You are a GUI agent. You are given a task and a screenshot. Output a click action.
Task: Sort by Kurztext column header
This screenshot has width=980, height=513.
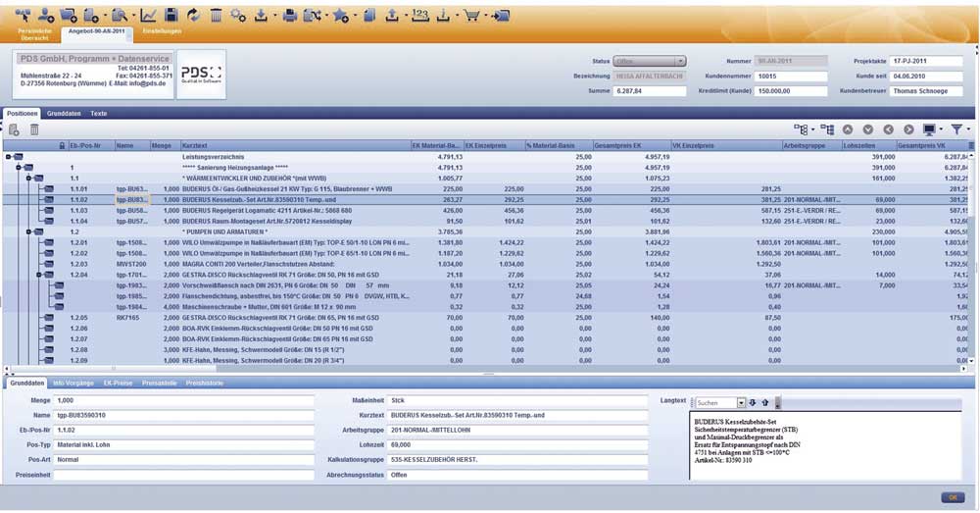(x=295, y=146)
